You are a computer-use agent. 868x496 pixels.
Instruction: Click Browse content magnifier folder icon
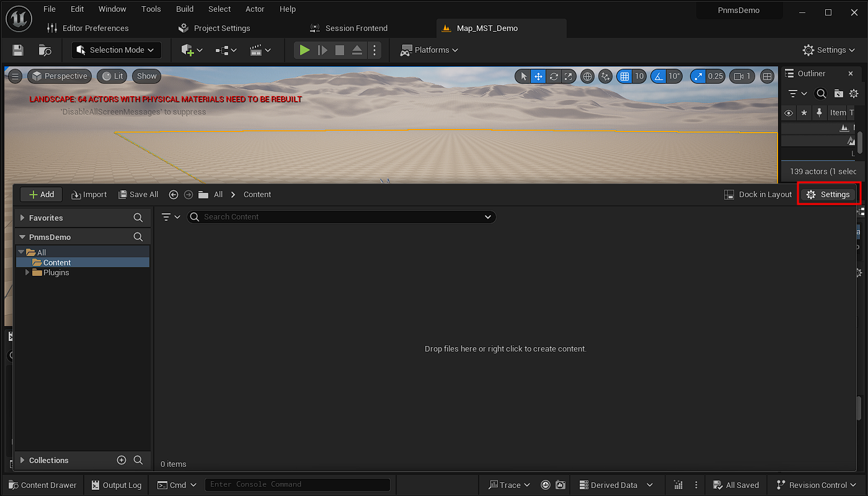point(45,50)
